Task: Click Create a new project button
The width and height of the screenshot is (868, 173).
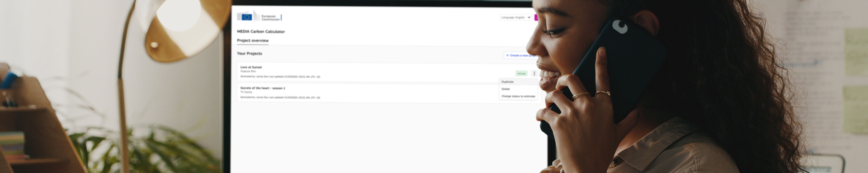Action: (521, 55)
